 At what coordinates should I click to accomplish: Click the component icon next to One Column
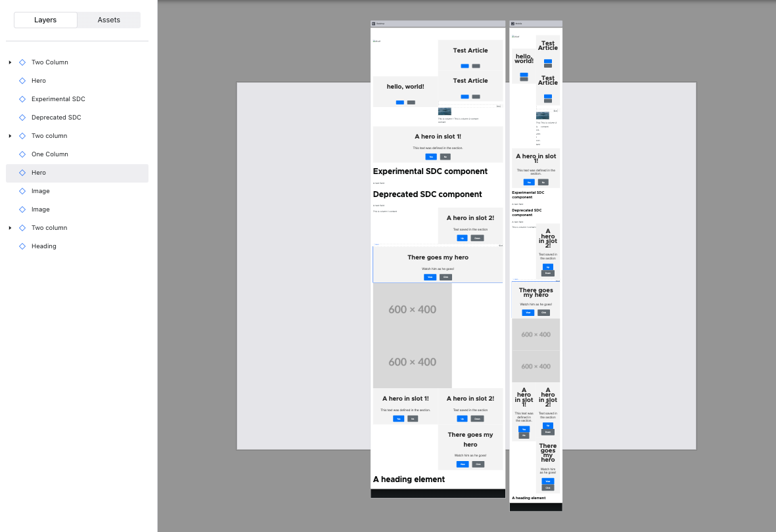pos(23,154)
